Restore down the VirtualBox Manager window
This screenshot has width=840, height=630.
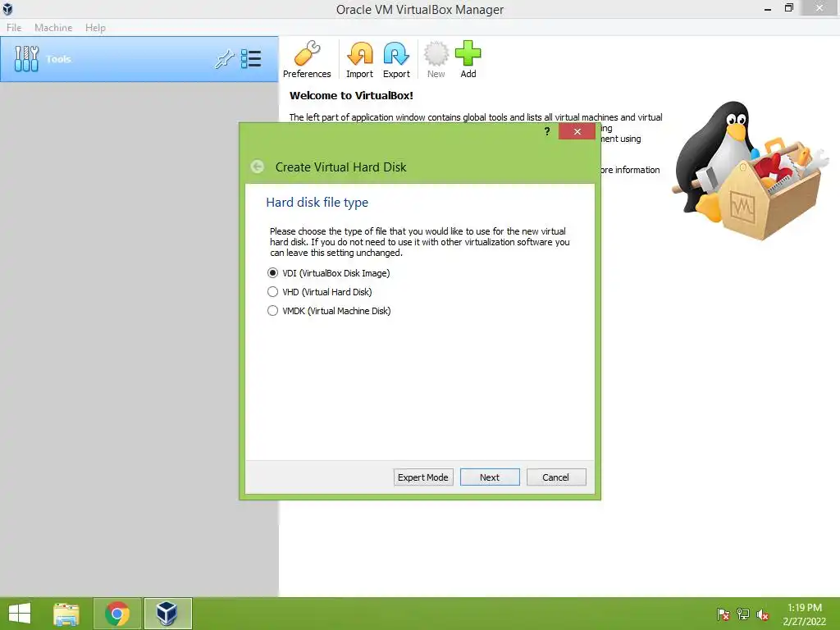tap(788, 8)
